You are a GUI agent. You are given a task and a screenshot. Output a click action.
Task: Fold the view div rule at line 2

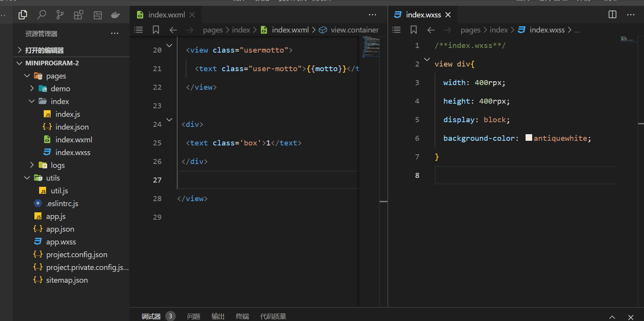click(427, 59)
